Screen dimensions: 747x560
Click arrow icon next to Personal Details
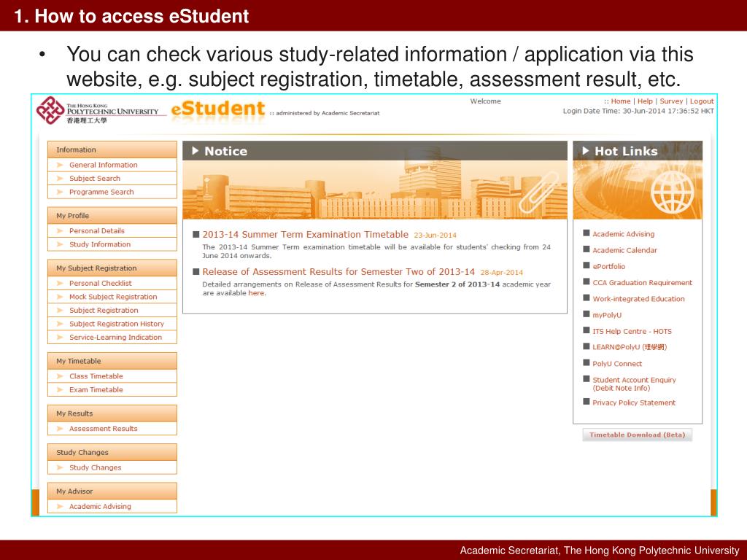[x=60, y=231]
